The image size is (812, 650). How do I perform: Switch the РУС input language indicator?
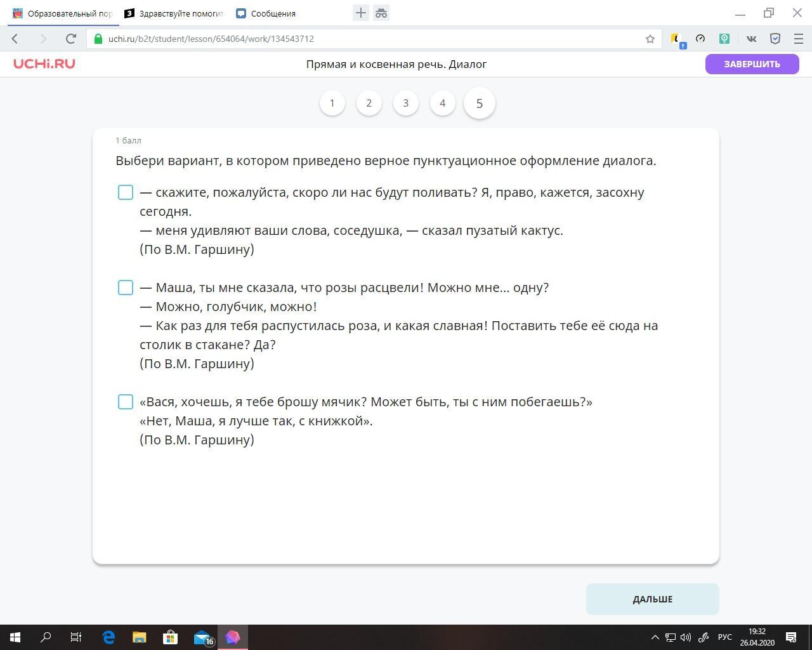tap(725, 637)
